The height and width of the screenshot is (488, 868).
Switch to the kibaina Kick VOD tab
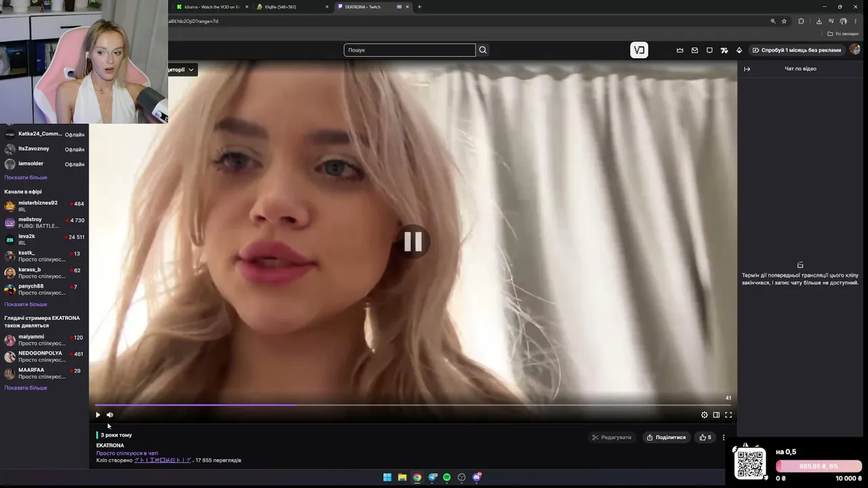pyautogui.click(x=212, y=7)
